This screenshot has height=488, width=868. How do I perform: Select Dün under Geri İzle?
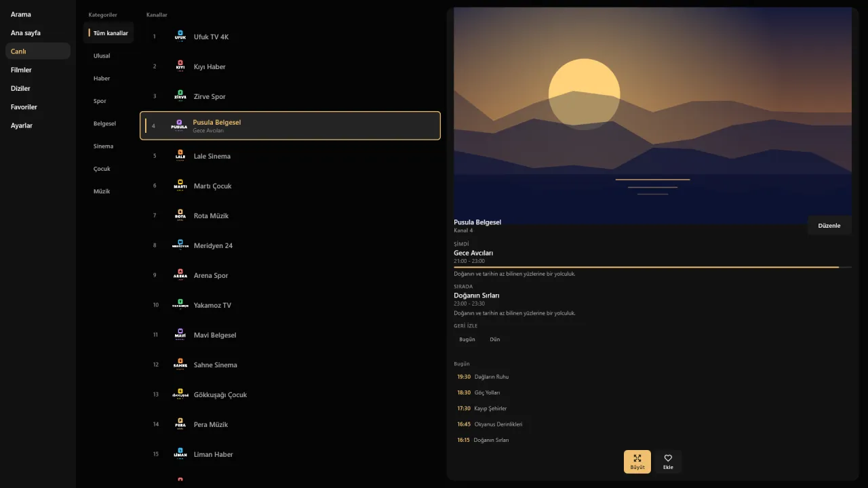pos(495,339)
